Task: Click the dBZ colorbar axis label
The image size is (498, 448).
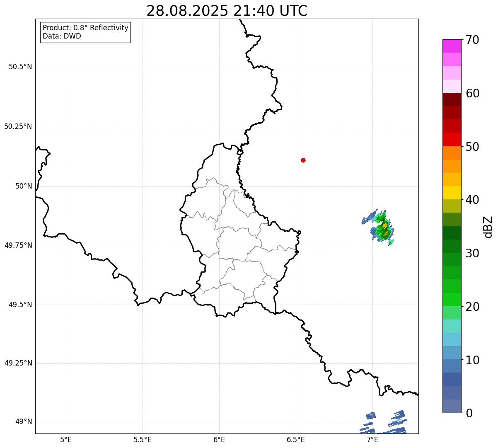Action: tap(488, 227)
